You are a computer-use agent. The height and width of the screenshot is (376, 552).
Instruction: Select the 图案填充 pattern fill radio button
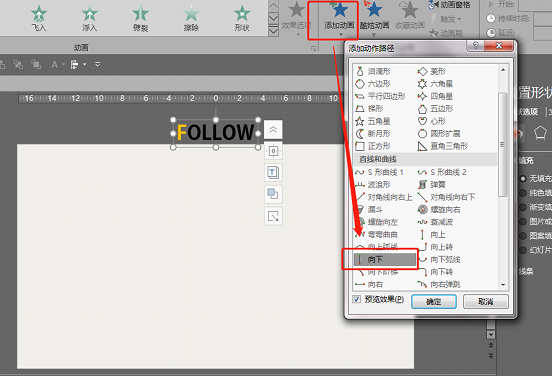[x=523, y=236]
